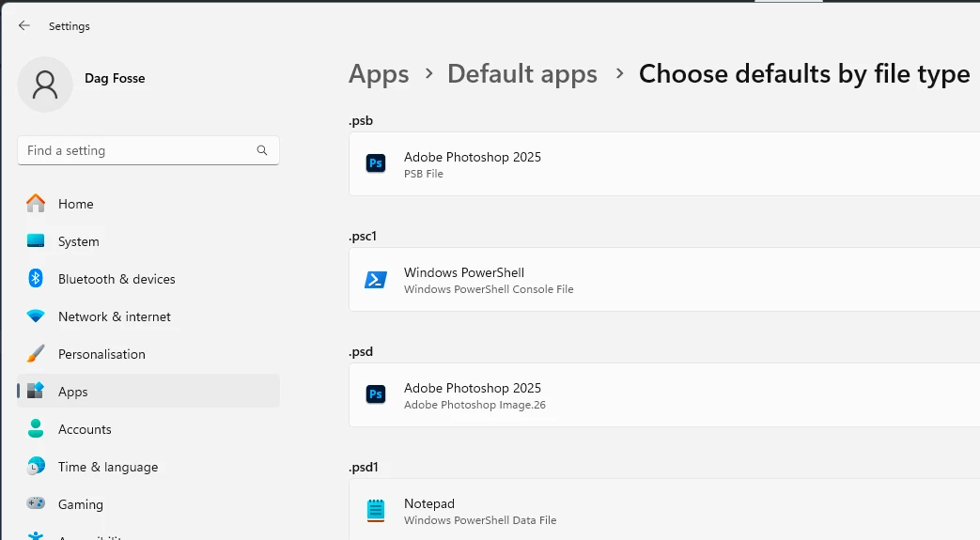The image size is (980, 540).
Task: Click the .psb file extension label
Action: coord(361,120)
